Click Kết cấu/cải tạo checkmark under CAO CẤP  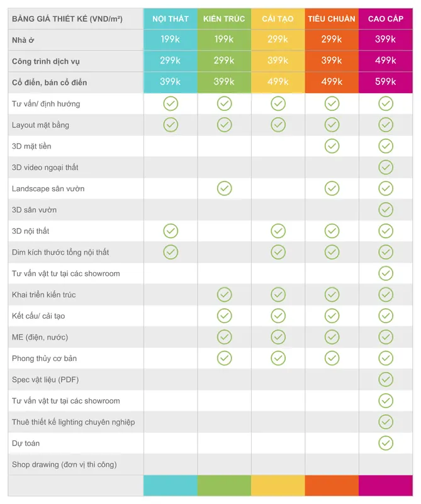pyautogui.click(x=386, y=316)
